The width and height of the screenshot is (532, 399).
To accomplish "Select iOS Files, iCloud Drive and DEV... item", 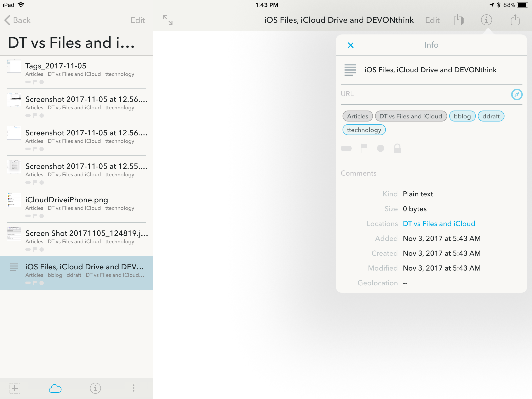I will [77, 273].
